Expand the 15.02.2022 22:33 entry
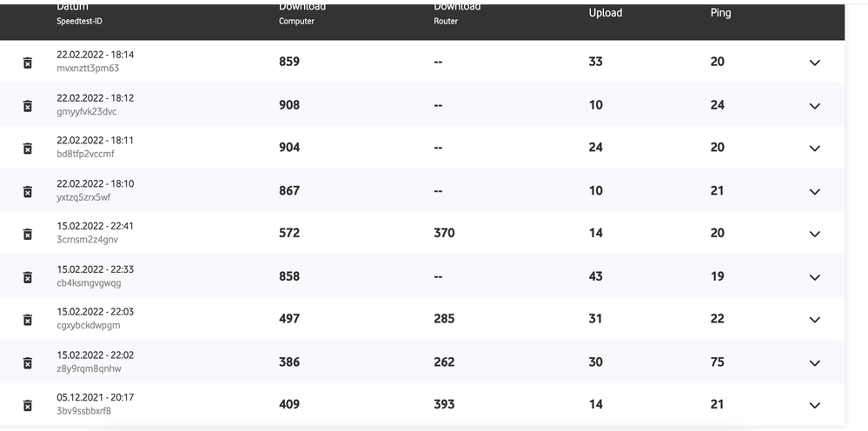This screenshot has height=431, width=868. pos(814,277)
